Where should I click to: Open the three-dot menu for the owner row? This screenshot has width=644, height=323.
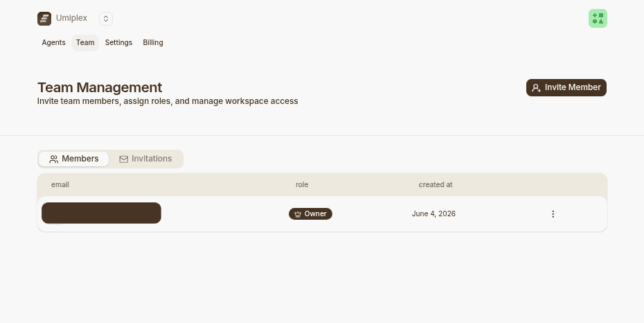[553, 213]
